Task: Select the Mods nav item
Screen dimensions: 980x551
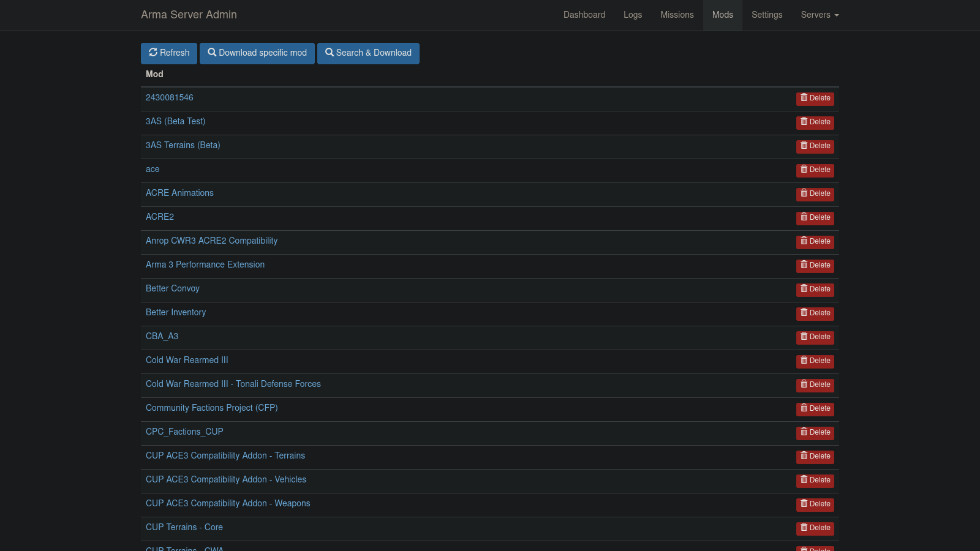Action: [x=723, y=15]
